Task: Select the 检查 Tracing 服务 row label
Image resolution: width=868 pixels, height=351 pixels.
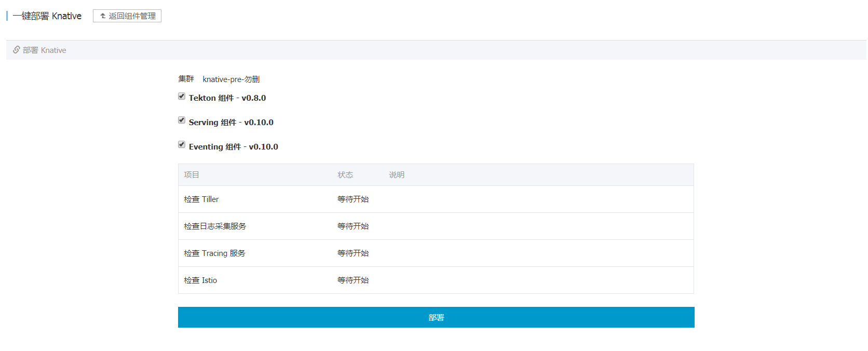Action: [x=214, y=253]
